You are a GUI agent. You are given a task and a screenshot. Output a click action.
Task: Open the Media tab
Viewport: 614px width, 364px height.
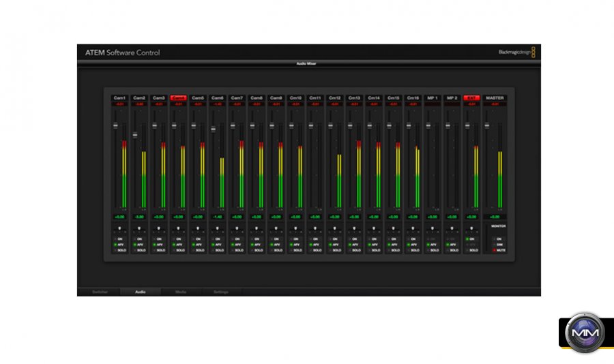point(181,292)
